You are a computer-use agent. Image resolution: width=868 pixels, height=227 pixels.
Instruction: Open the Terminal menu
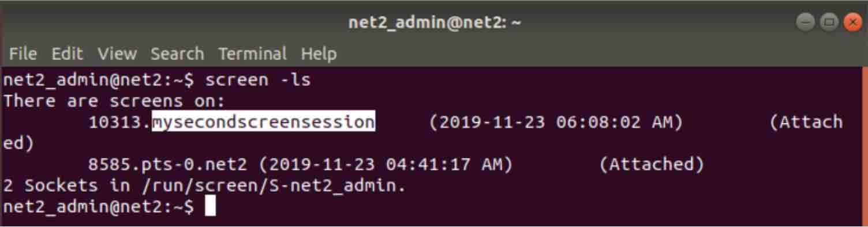[x=252, y=54]
